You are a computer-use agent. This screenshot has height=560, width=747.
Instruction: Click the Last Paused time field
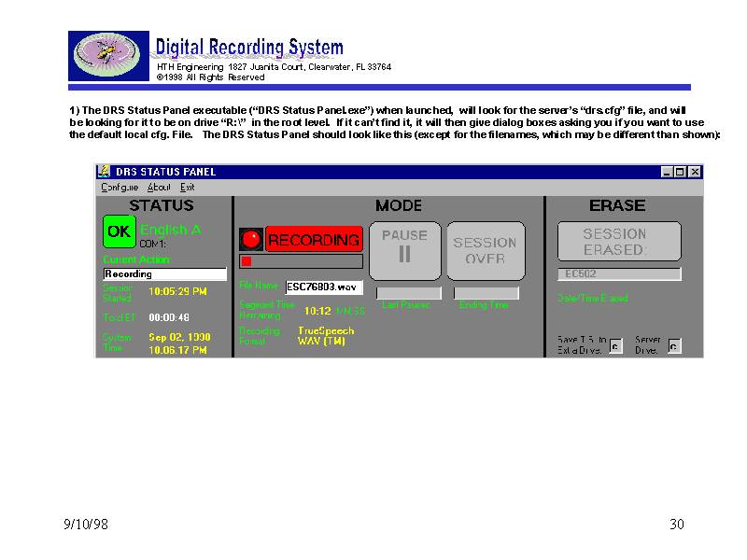click(x=408, y=293)
